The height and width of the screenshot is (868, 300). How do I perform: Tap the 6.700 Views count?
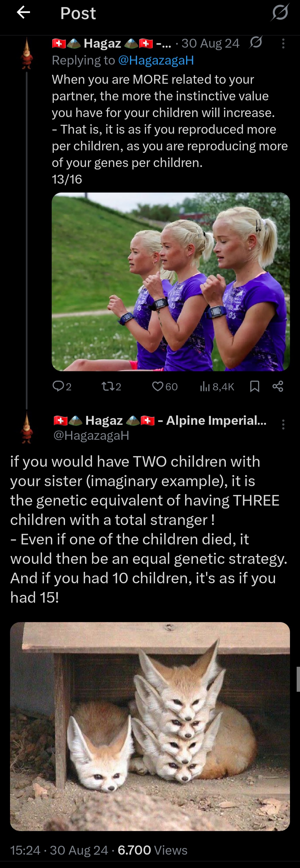pyautogui.click(x=152, y=850)
